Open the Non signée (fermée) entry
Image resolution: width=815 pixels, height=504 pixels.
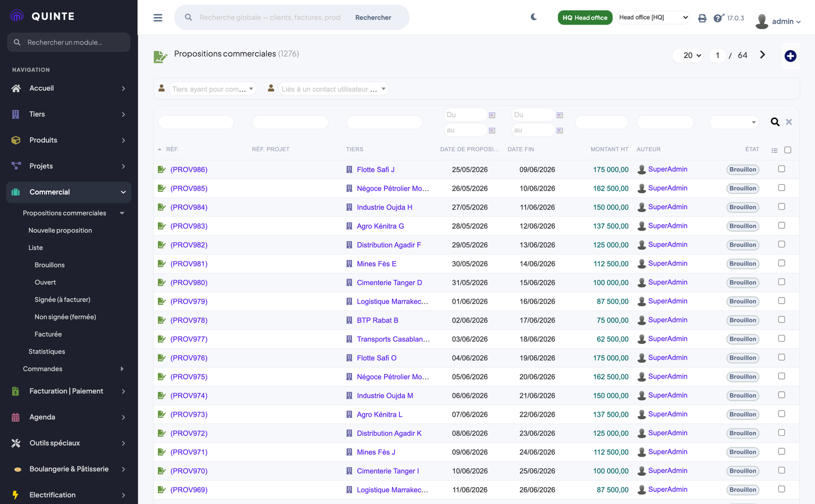[65, 317]
